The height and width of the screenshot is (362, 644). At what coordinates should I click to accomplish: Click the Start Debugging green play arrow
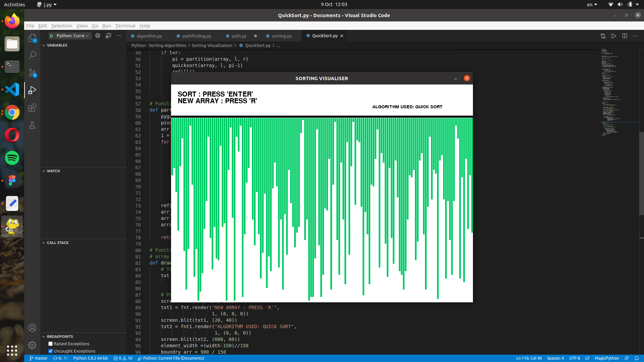click(52, 36)
